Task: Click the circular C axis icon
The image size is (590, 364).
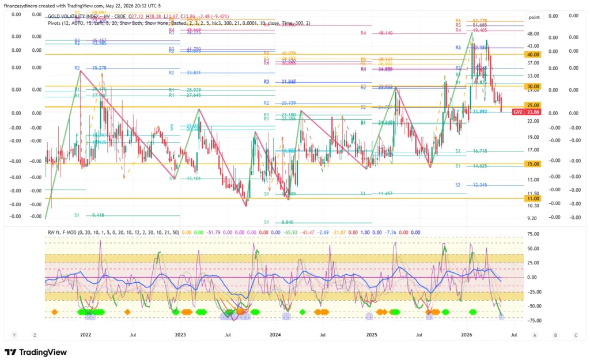Action: click(576, 335)
